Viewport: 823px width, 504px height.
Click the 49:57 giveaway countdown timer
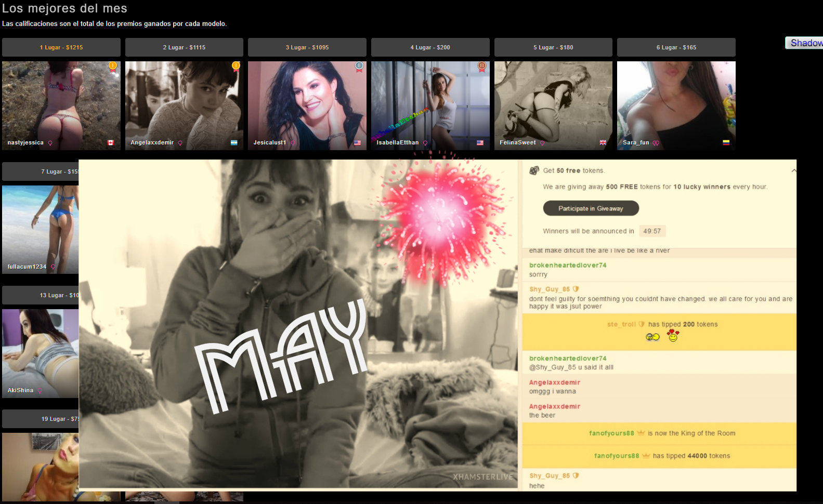(652, 231)
